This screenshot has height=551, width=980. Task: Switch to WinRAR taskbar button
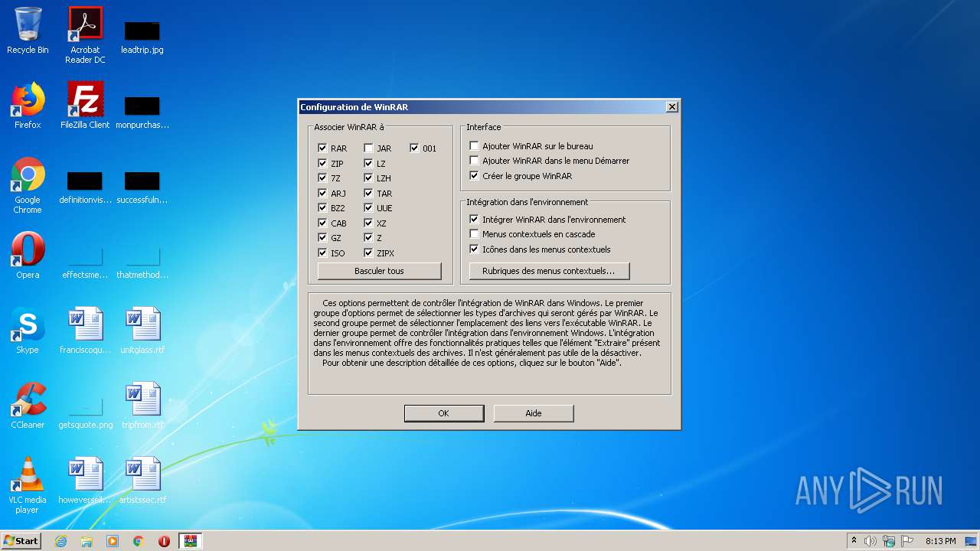(191, 541)
